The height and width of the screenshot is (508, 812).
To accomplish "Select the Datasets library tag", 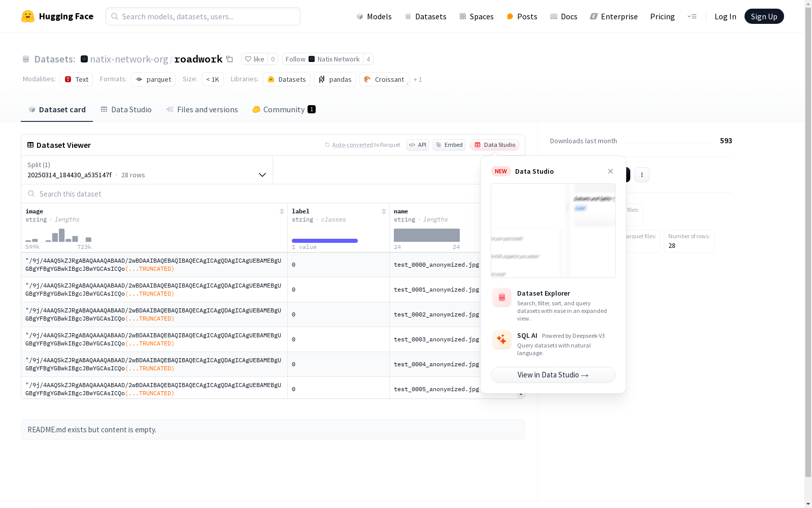I will pyautogui.click(x=287, y=79).
